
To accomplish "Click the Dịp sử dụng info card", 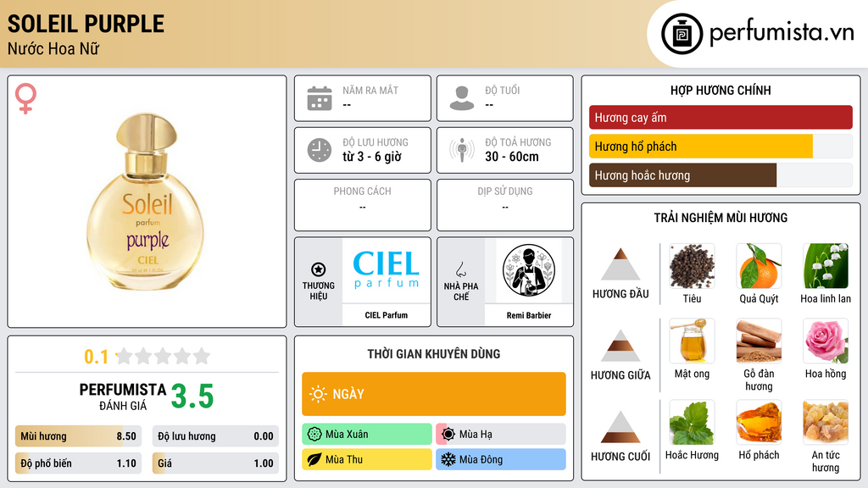I will [505, 205].
